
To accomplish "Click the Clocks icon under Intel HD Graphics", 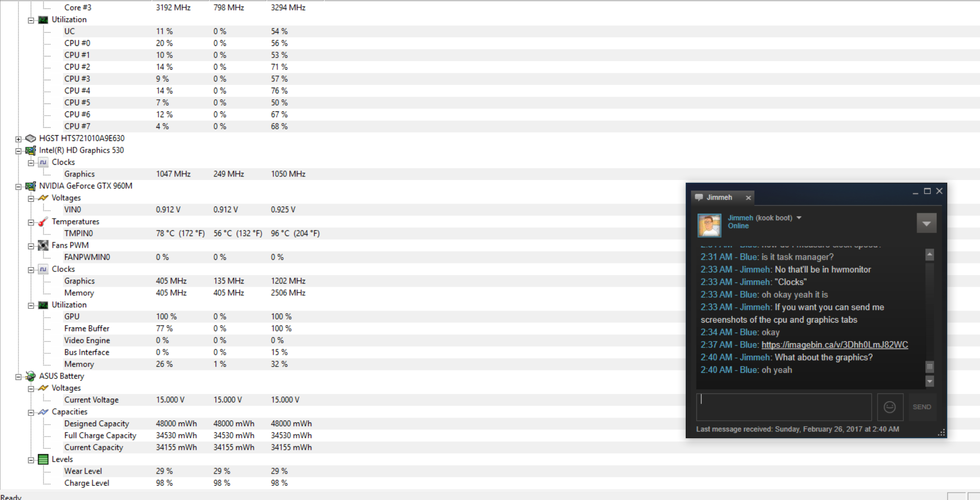I will click(43, 162).
